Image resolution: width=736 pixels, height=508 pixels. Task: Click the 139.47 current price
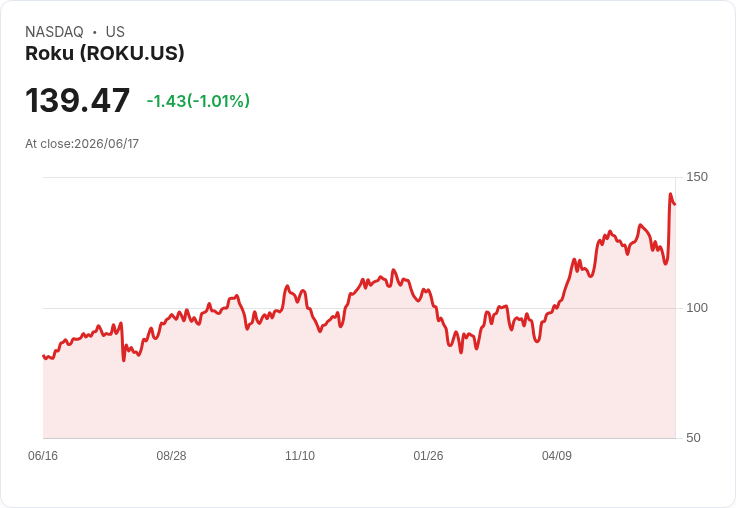77,100
